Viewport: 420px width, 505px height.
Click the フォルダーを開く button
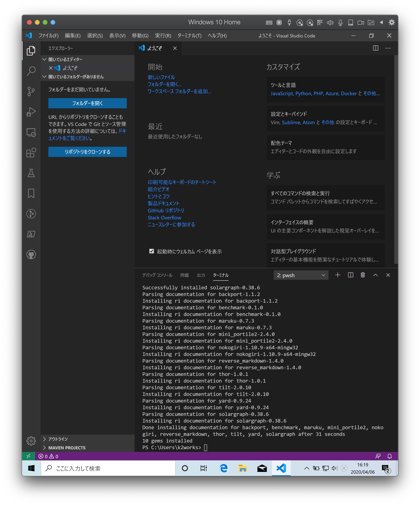[x=87, y=103]
